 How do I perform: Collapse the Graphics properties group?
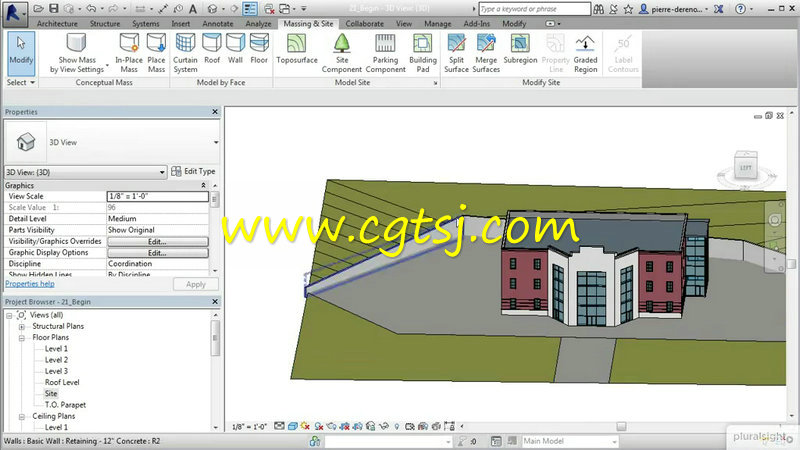204,186
